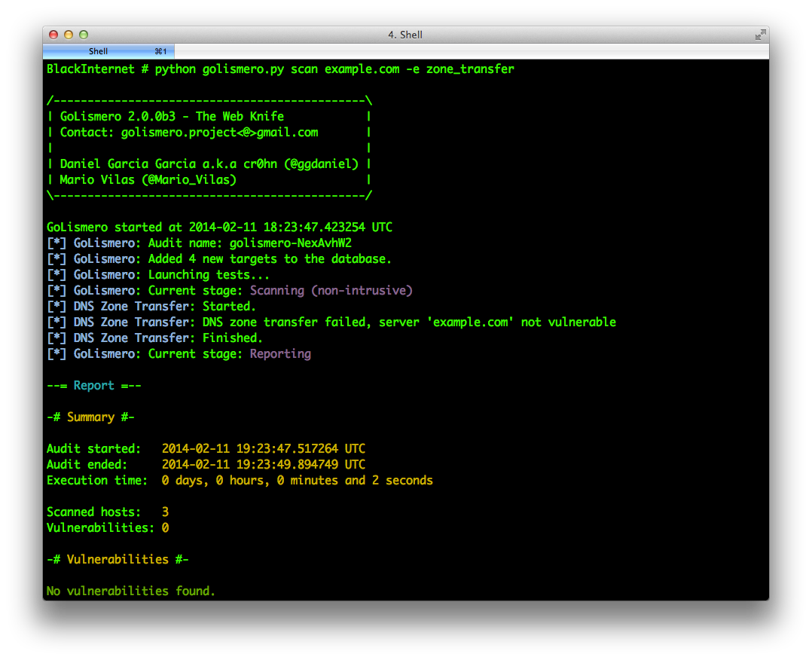Click the 'Execution time:' line
Image resolution: width=812 pixels, height=660 pixels.
240,480
